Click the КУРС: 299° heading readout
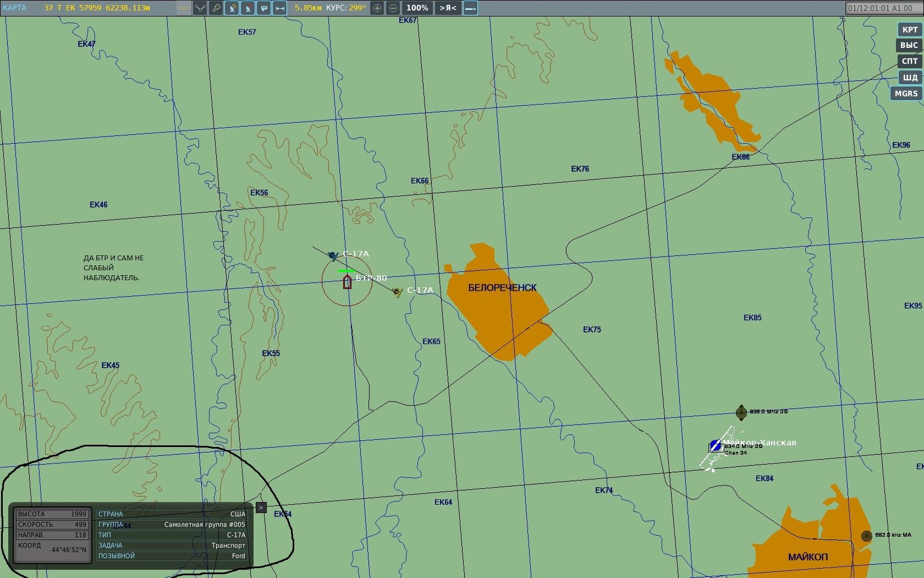This screenshot has width=924, height=578. coord(346,8)
